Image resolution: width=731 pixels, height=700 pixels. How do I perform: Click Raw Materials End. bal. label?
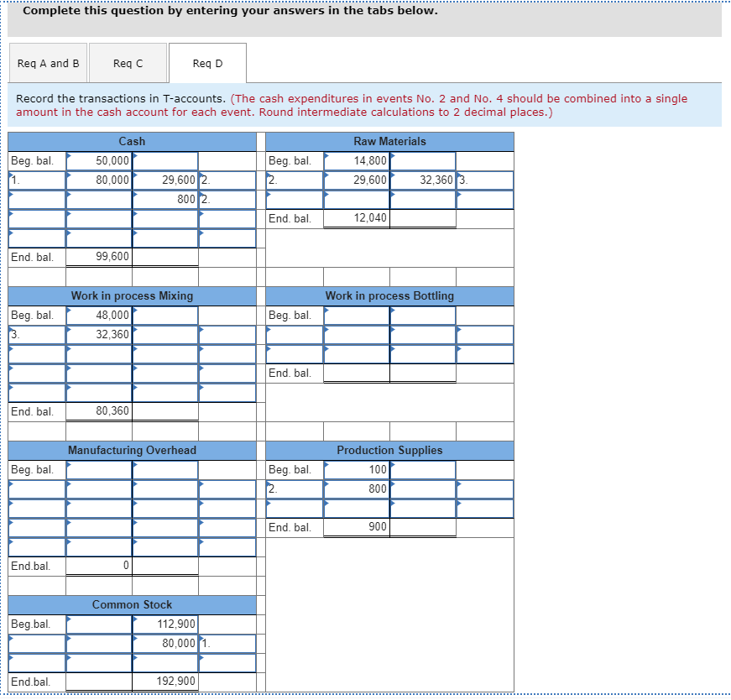coord(290,218)
